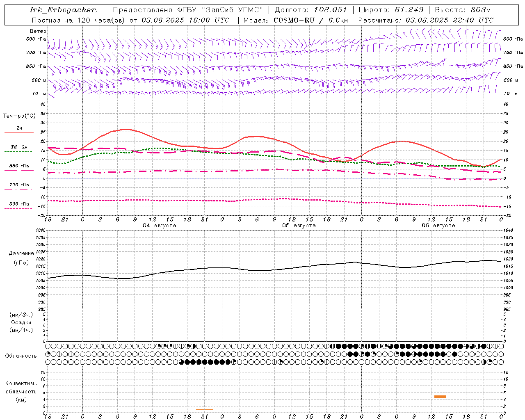Click the elevation label 'Высота: 303м'
Viewport: 525px width, 420px height.
(463, 10)
